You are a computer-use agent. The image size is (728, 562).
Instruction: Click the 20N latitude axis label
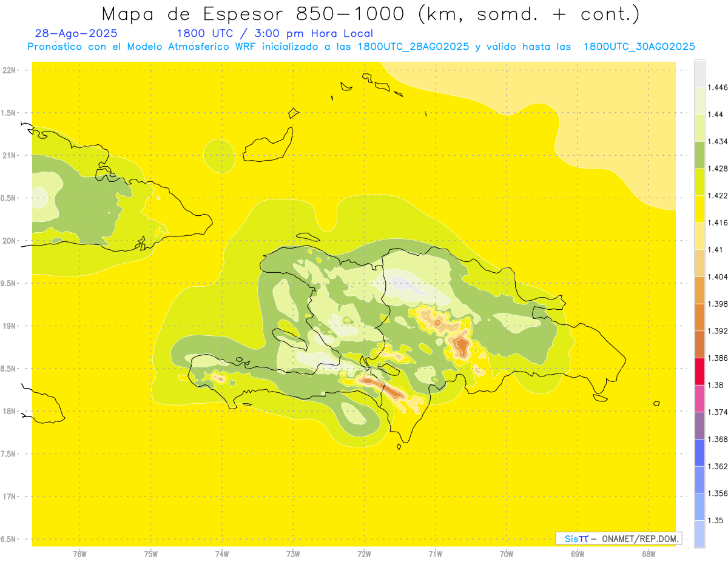10,241
